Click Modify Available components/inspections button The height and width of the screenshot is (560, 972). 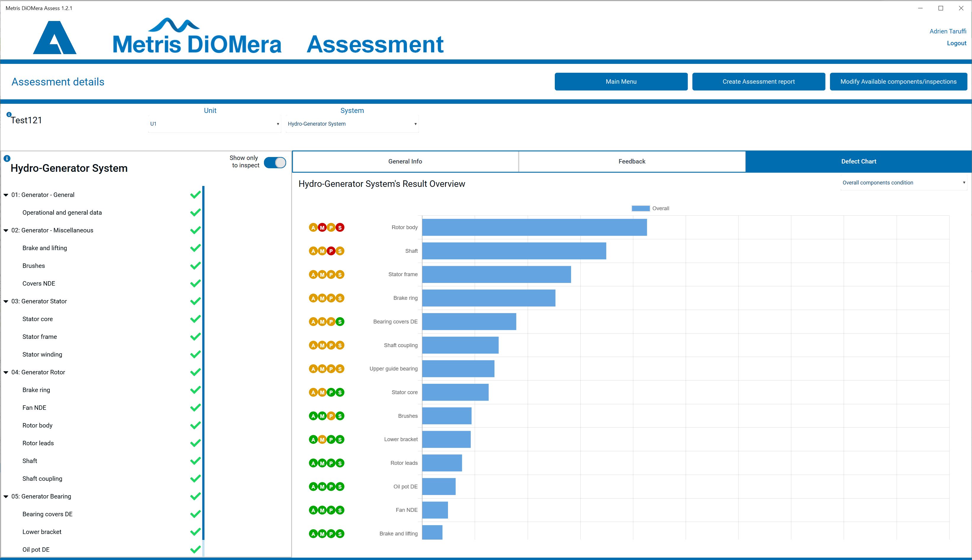pos(899,82)
